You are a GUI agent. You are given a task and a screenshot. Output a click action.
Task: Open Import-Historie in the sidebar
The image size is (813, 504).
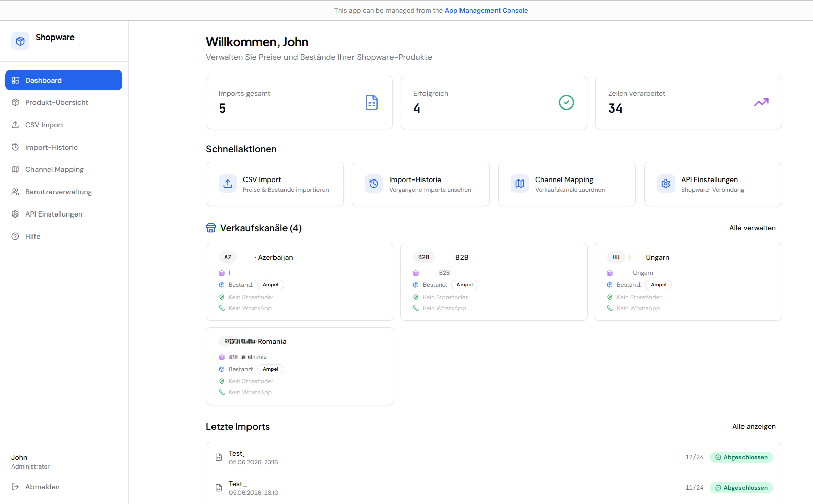click(x=63, y=147)
